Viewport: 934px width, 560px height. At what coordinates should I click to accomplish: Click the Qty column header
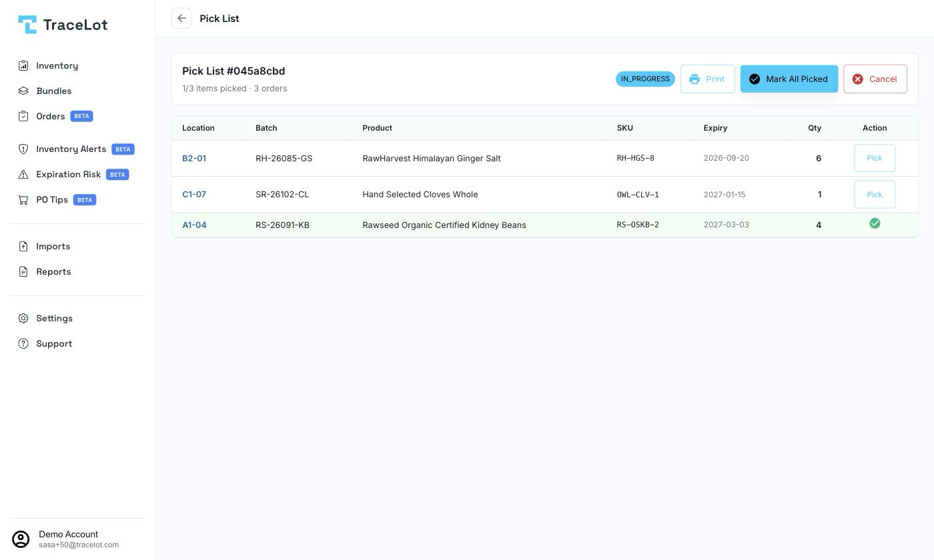815,128
